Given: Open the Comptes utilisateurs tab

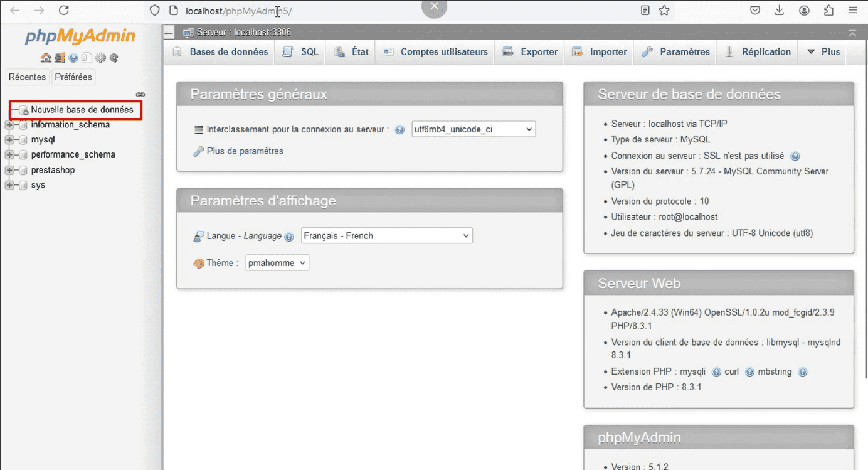Looking at the screenshot, I should click(435, 52).
